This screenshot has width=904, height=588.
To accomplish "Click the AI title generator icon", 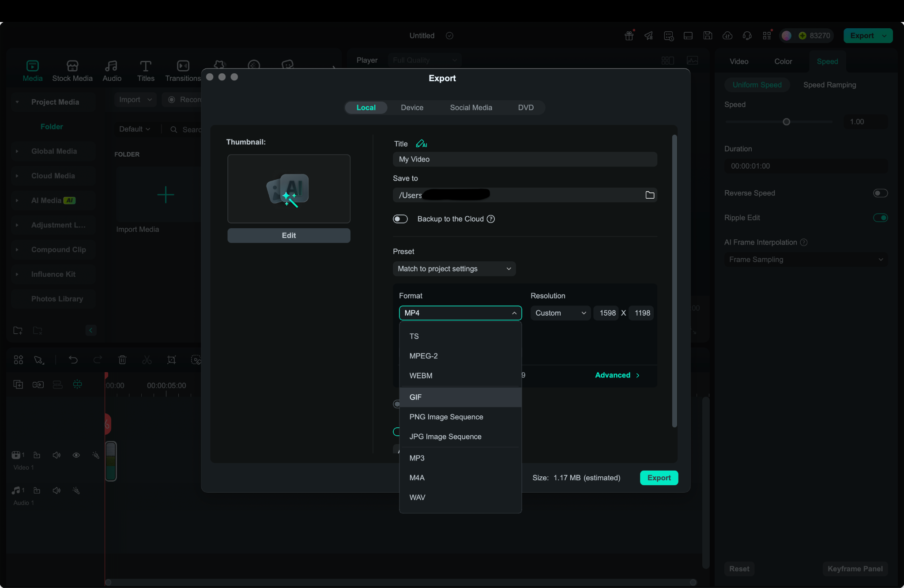I will click(x=421, y=144).
